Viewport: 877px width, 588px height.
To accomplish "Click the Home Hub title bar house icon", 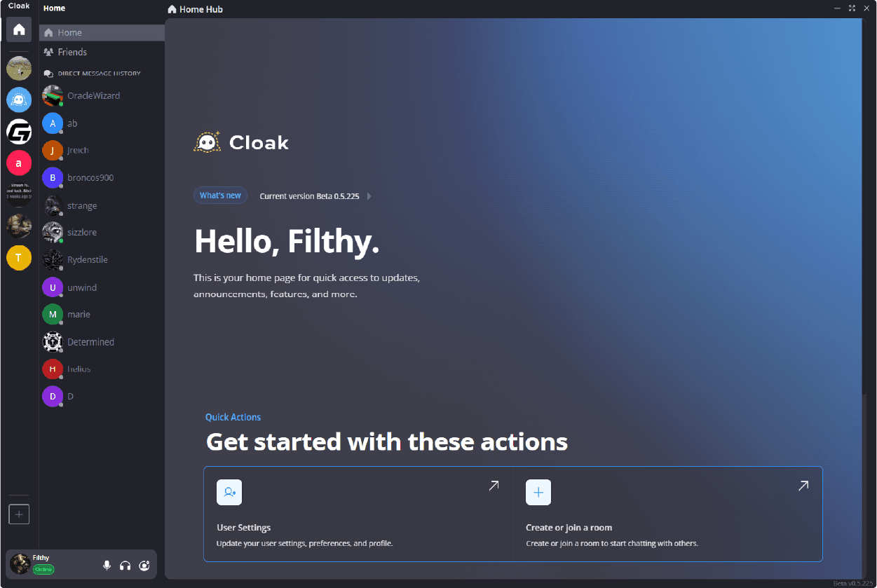I will click(172, 9).
